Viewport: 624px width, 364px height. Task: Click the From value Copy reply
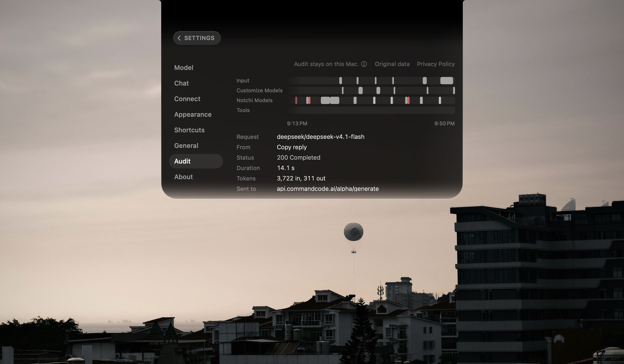(292, 147)
